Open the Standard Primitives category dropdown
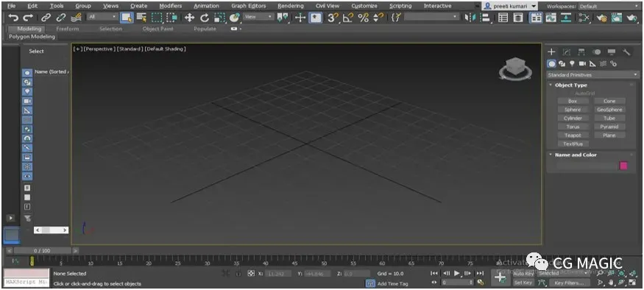The image size is (644, 290). point(593,75)
